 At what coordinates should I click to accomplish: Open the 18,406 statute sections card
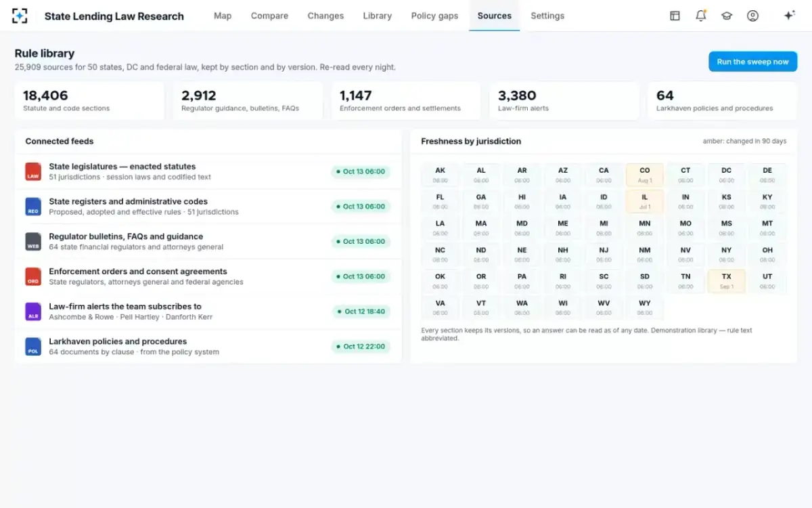point(89,101)
